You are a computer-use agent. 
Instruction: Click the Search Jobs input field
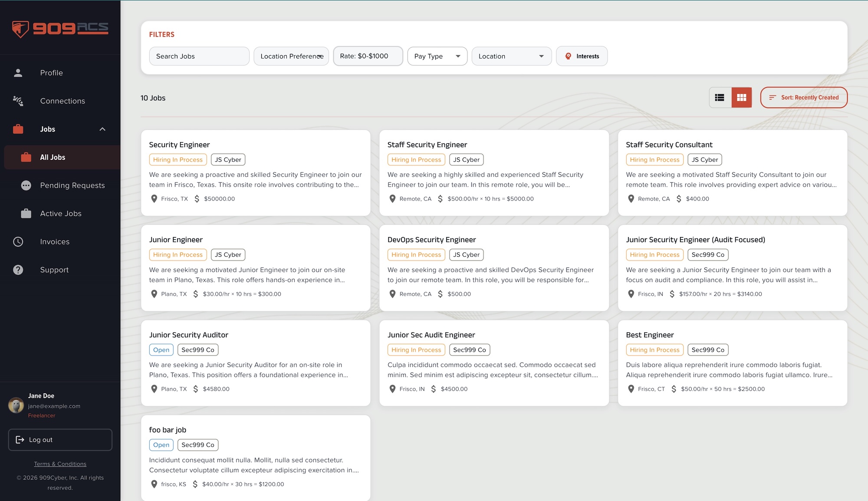199,56
